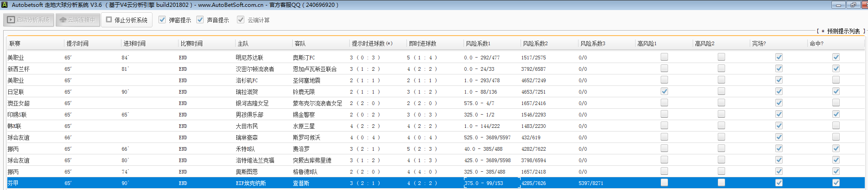Check 高风险2 for the 明尼苏达联 row
Image resolution: width=868 pixels, height=190 pixels.
(721, 57)
